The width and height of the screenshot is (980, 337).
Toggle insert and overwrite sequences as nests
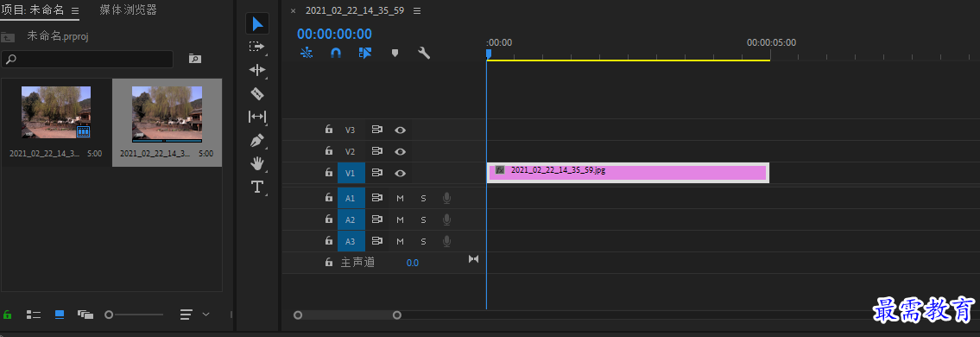click(307, 54)
